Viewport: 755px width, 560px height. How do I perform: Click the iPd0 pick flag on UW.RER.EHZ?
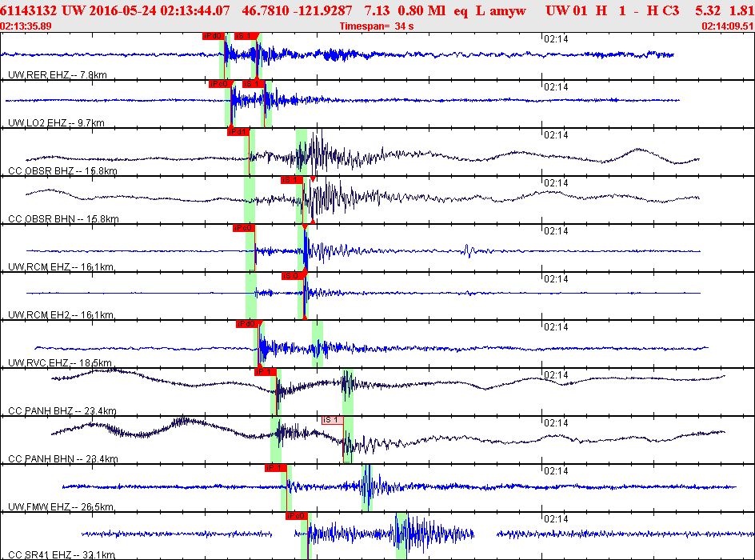211,36
